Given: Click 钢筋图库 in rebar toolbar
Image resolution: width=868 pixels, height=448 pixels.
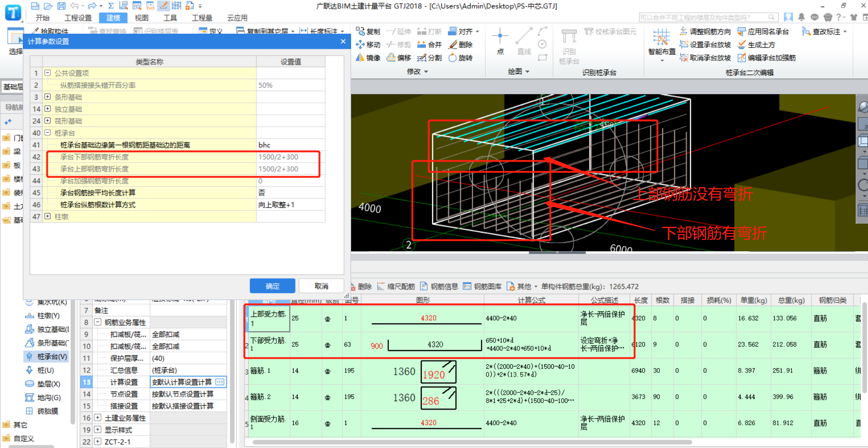Looking at the screenshot, I should (x=482, y=286).
